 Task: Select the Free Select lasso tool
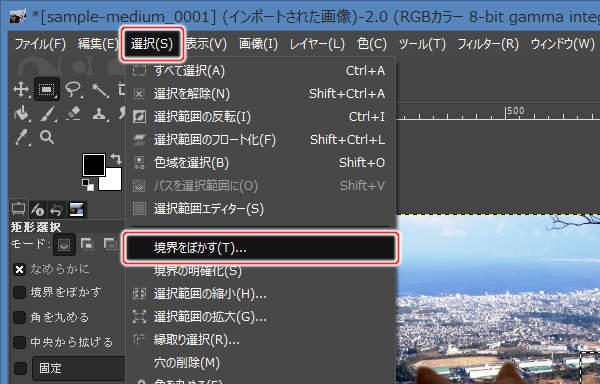(73, 89)
